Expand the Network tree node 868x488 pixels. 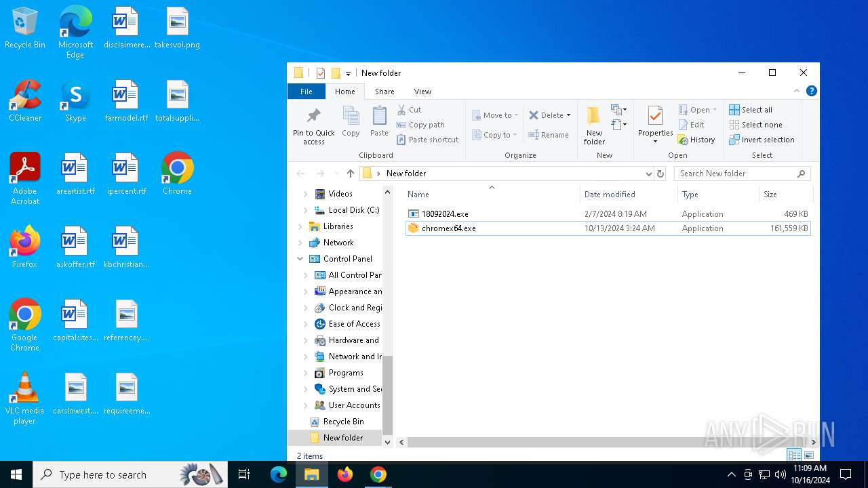(x=300, y=243)
